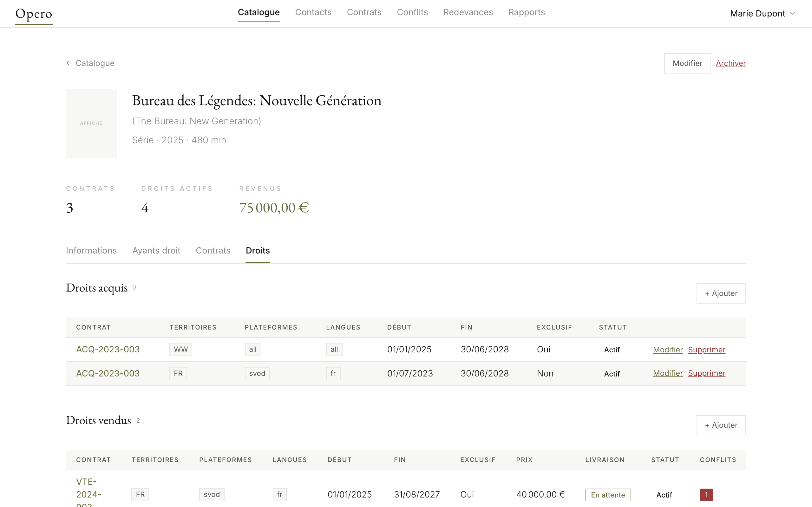Switch to the Rapports section

[526, 12]
